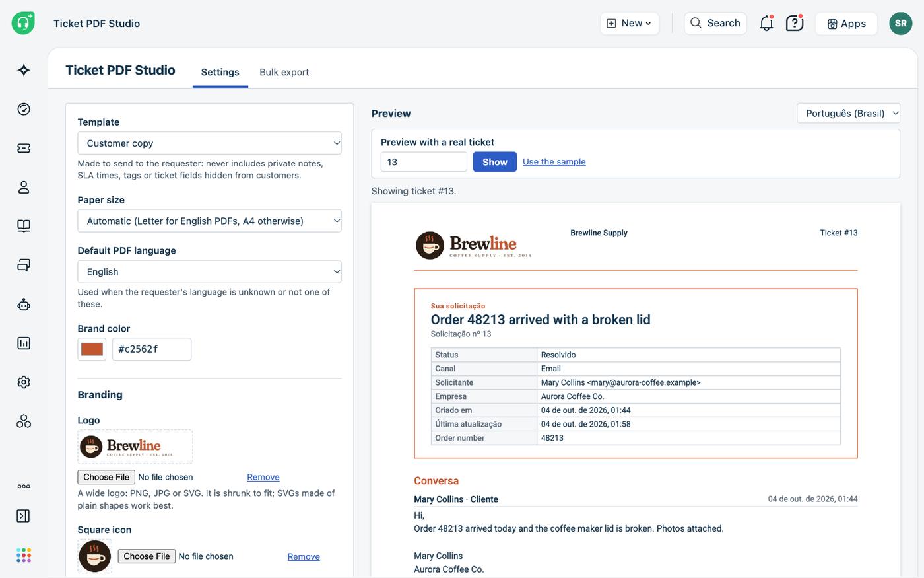Switch to the Bulk export tab
Image resolution: width=924 pixels, height=578 pixels.
coord(284,72)
